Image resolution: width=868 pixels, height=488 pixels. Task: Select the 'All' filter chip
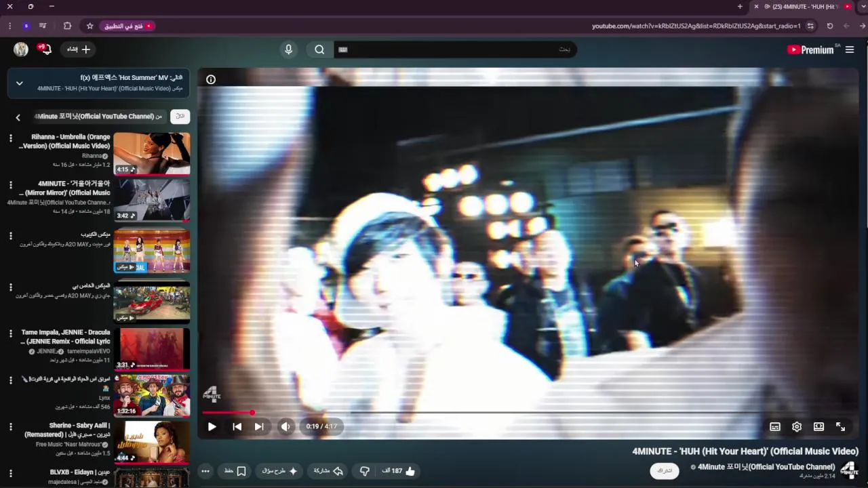point(180,117)
